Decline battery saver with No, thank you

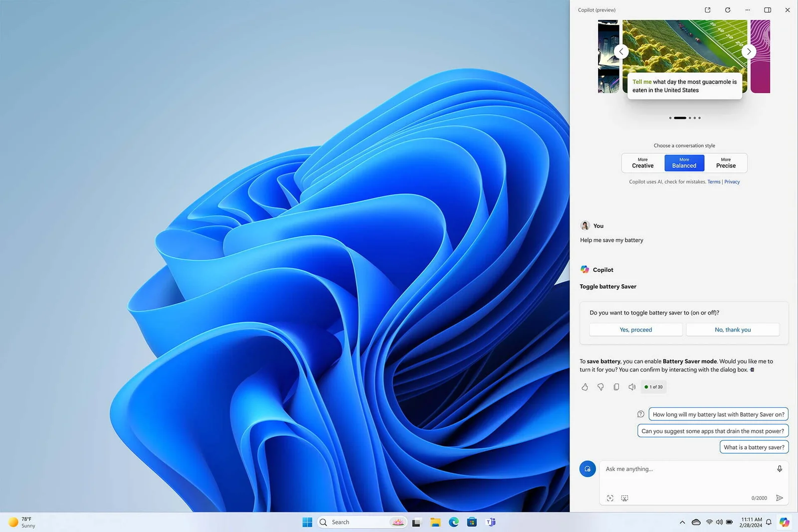coord(732,330)
